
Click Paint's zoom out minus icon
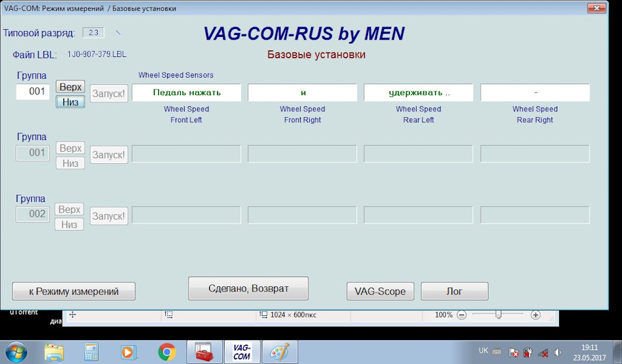461,315
